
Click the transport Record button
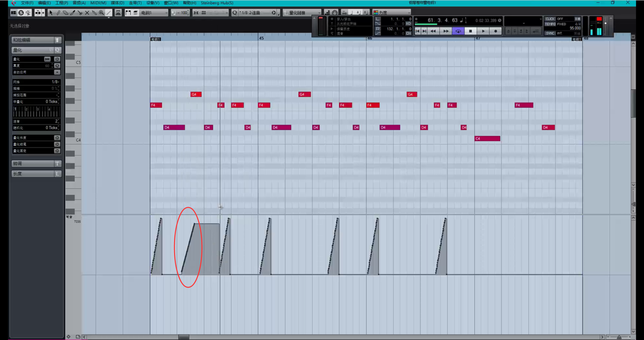tap(496, 31)
